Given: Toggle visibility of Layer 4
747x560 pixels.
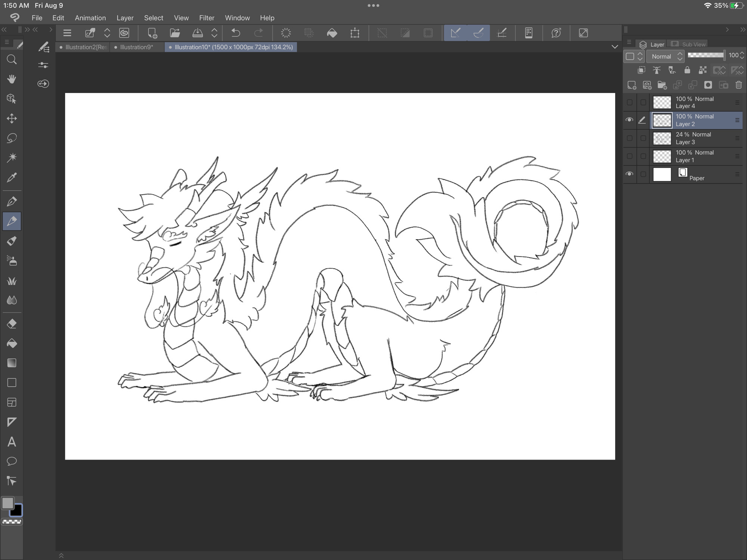Looking at the screenshot, I should [x=630, y=102].
